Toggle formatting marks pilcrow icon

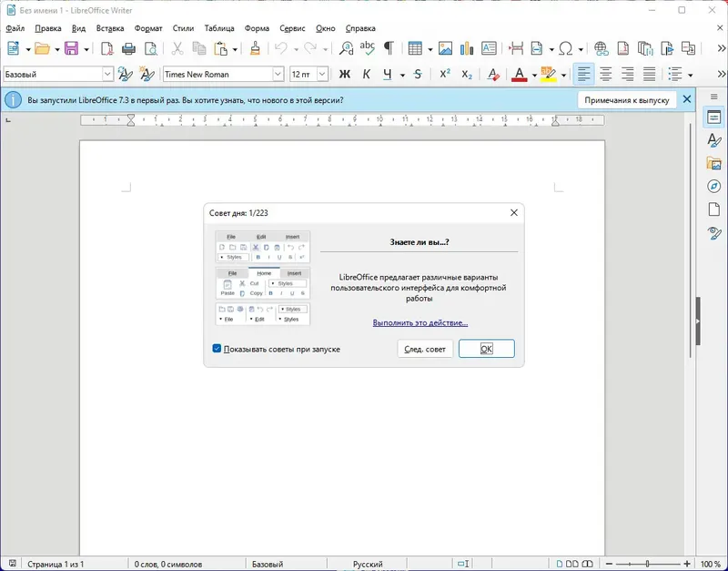[x=389, y=48]
